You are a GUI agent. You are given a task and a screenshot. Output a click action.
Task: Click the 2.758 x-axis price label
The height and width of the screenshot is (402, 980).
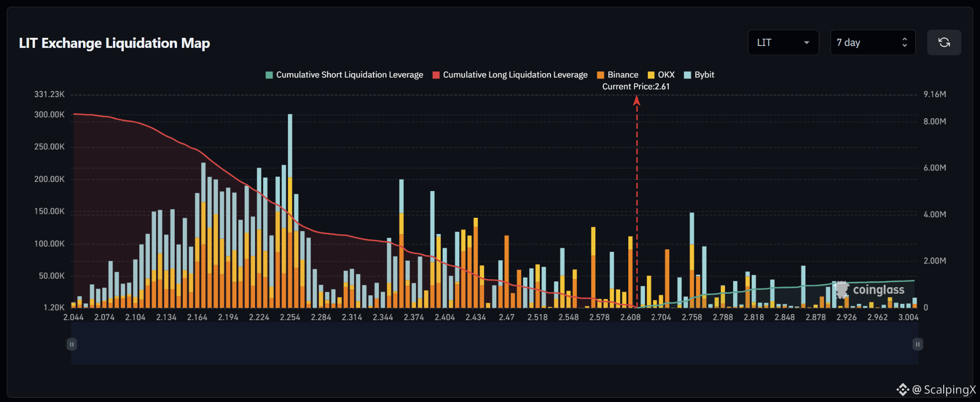[x=692, y=317]
